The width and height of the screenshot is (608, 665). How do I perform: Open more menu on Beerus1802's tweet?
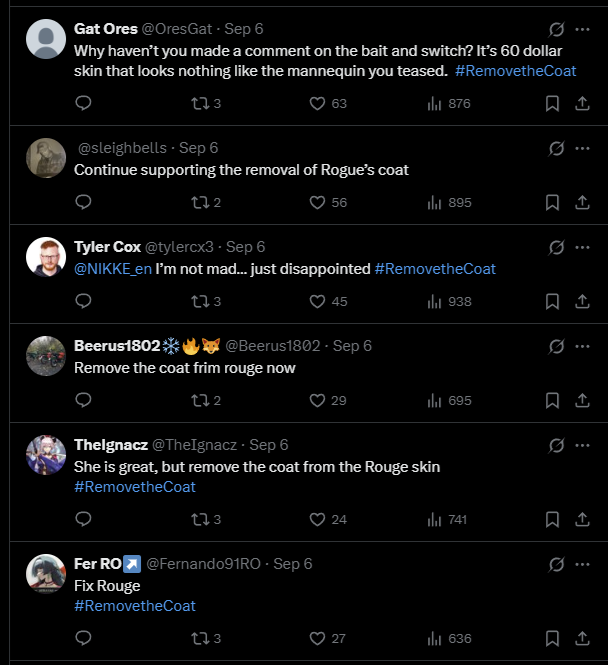582,346
